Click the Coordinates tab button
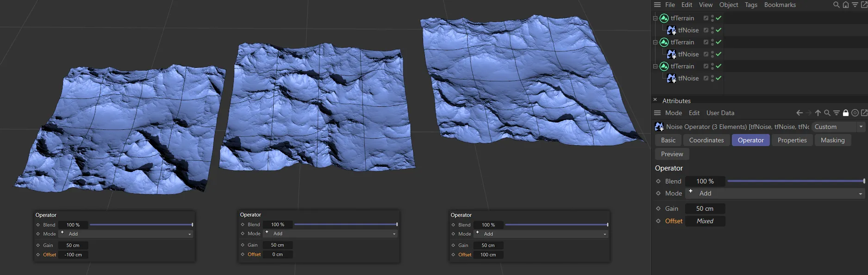The height and width of the screenshot is (275, 868). [706, 140]
